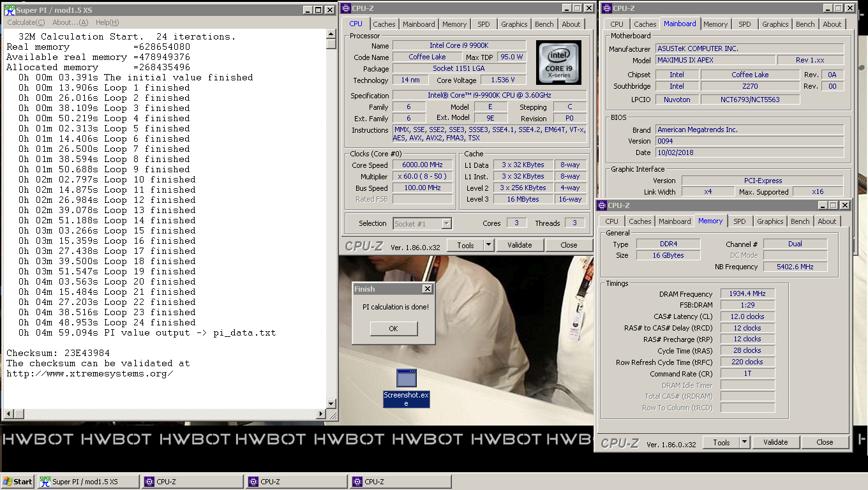Click the xtremesystems.org URL text

90,373
